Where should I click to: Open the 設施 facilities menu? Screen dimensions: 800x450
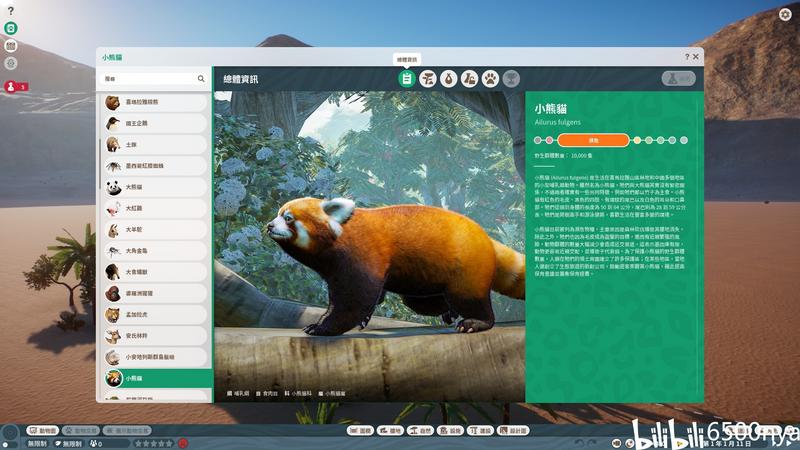450,431
